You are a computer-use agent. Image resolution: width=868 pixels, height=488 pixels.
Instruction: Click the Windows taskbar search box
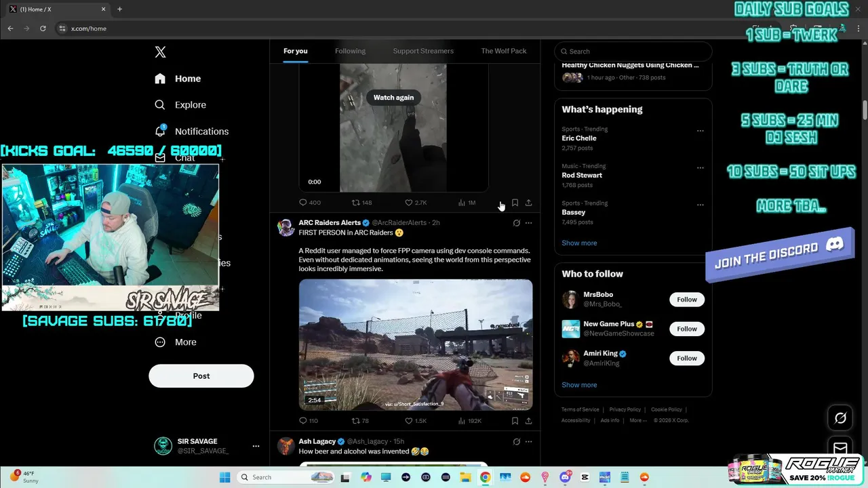pos(285,477)
